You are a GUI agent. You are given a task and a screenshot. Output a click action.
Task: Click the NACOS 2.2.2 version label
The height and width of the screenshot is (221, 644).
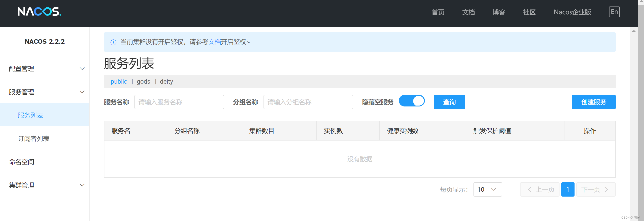tap(45, 41)
